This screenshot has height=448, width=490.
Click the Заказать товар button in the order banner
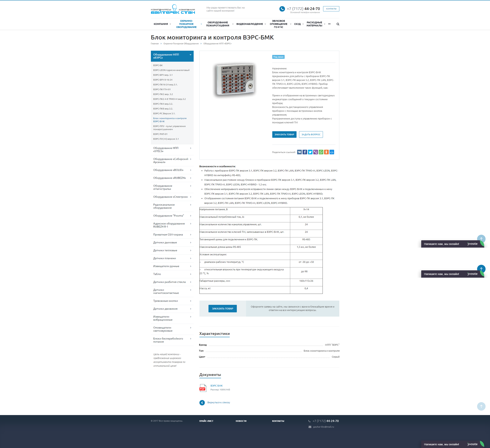tap(222, 309)
